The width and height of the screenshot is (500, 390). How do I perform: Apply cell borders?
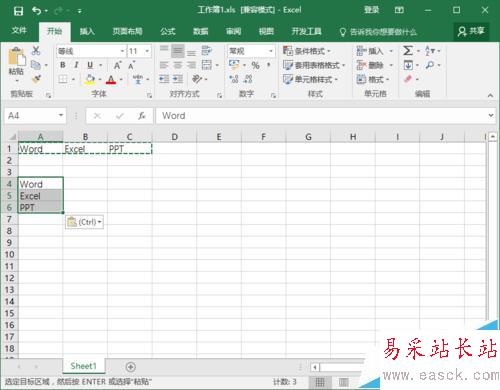click(x=63, y=79)
